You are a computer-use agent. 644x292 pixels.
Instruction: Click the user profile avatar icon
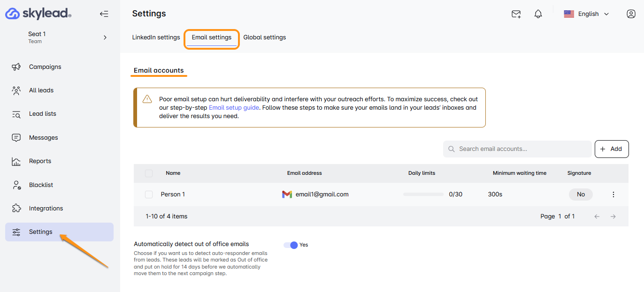tap(631, 14)
